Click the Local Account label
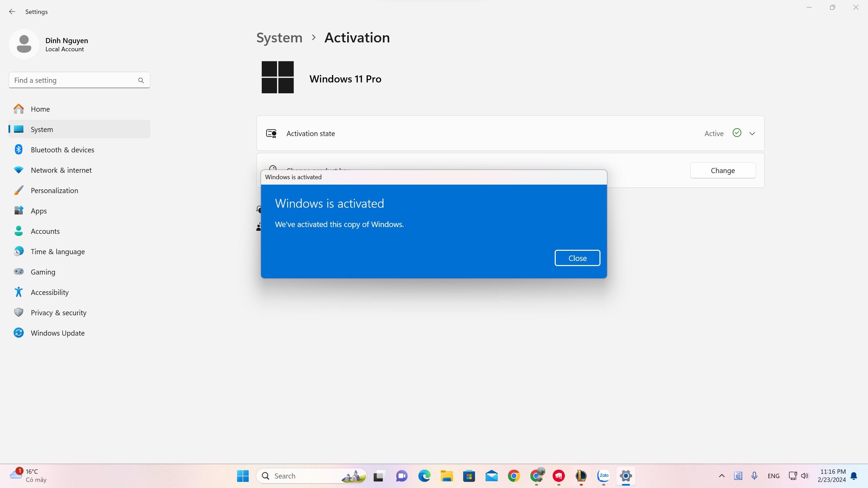 (64, 49)
